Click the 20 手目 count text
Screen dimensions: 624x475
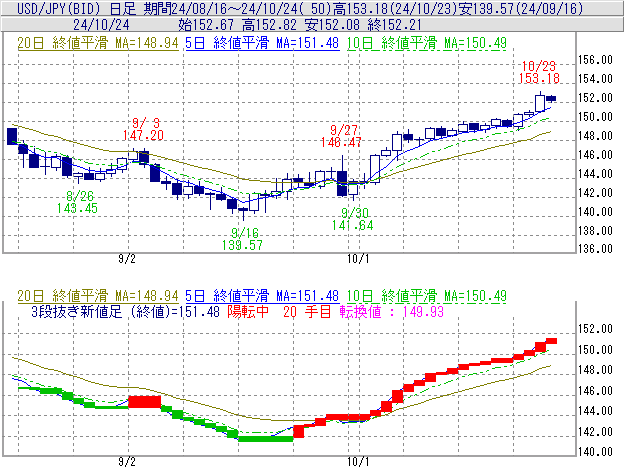[x=307, y=311]
